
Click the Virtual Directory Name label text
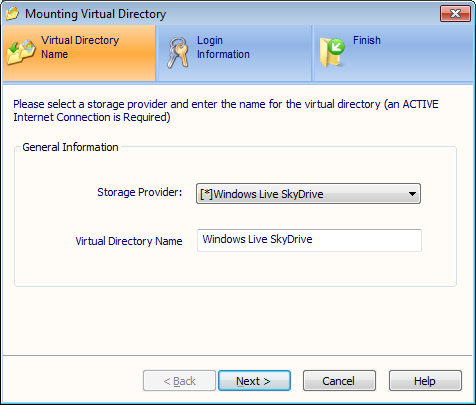click(x=129, y=241)
